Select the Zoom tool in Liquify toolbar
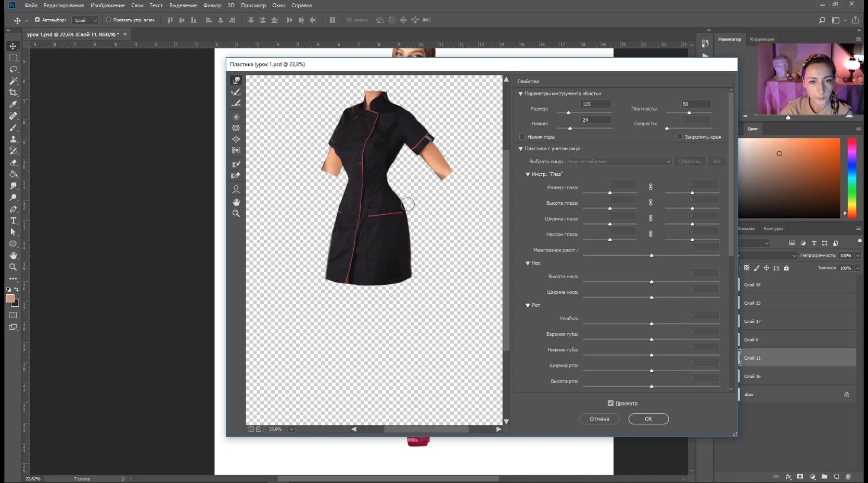 [236, 214]
